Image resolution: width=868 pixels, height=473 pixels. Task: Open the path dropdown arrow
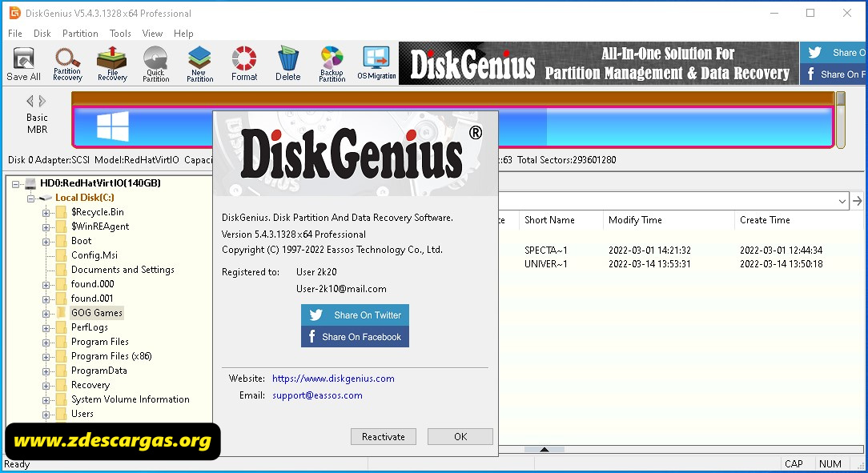tap(842, 201)
